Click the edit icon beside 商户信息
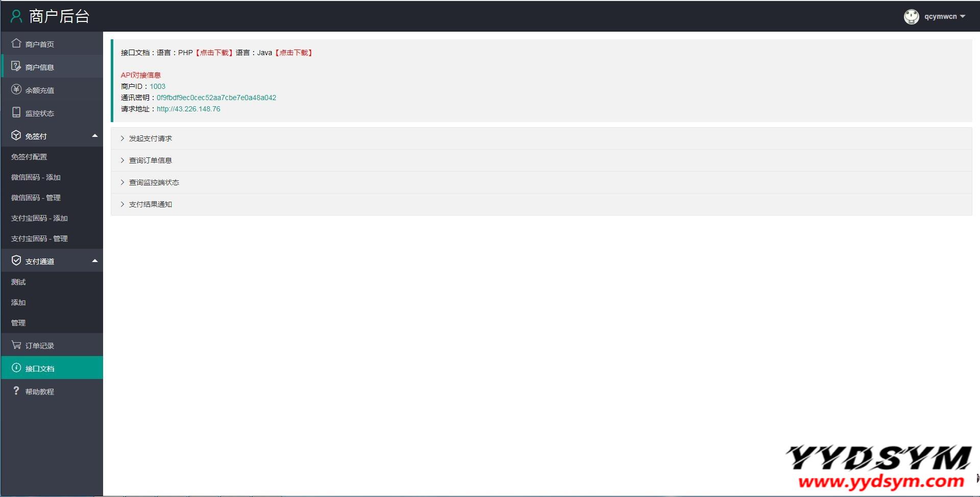The image size is (980, 497). (16, 66)
